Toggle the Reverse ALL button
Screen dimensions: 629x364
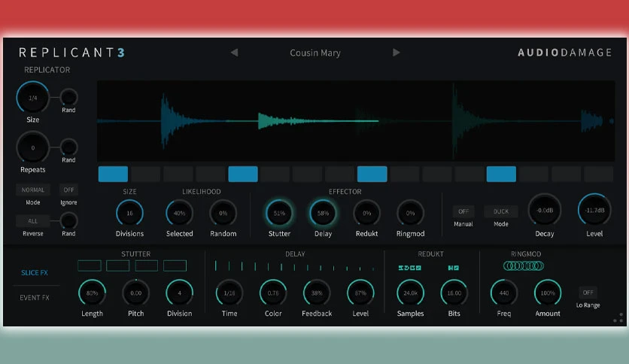[33, 221]
